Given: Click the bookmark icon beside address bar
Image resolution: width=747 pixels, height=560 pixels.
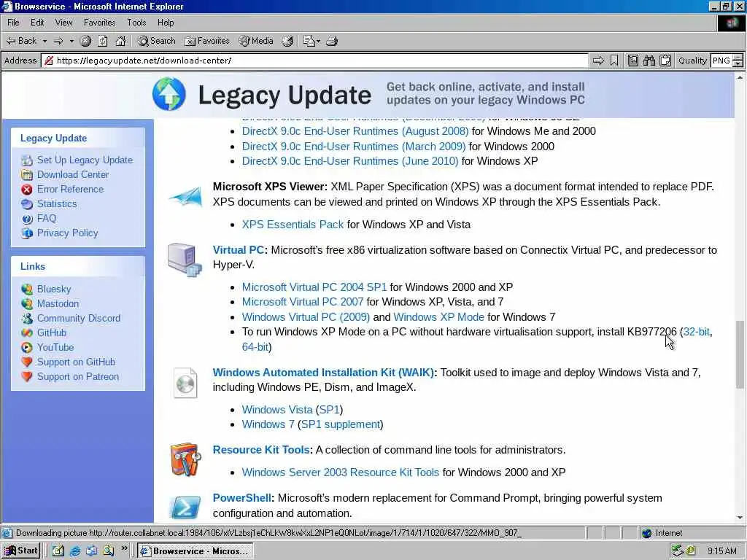Looking at the screenshot, I should tap(614, 61).
